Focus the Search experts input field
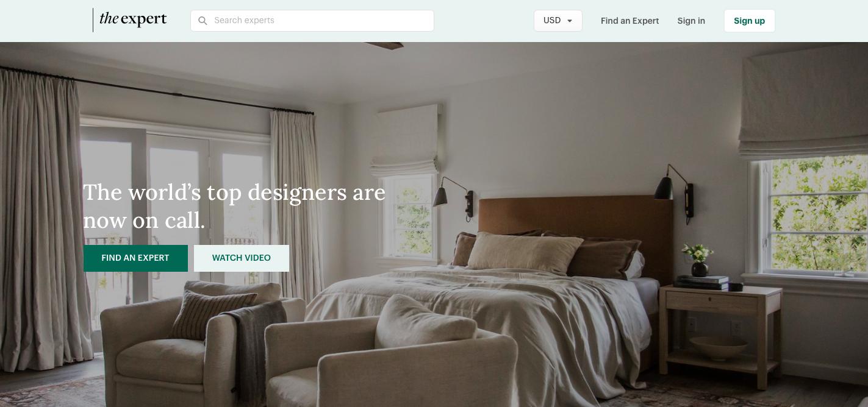Viewport: 868px width, 407px height. click(x=312, y=21)
